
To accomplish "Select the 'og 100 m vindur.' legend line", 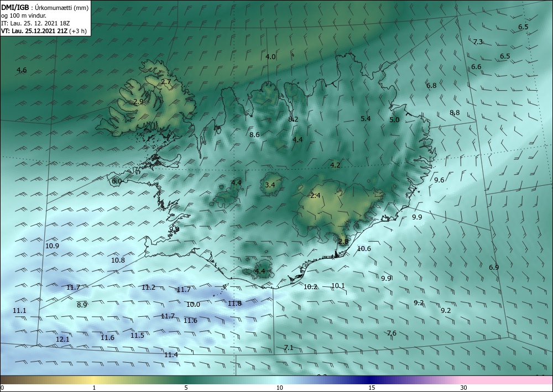I will pyautogui.click(x=24, y=15).
